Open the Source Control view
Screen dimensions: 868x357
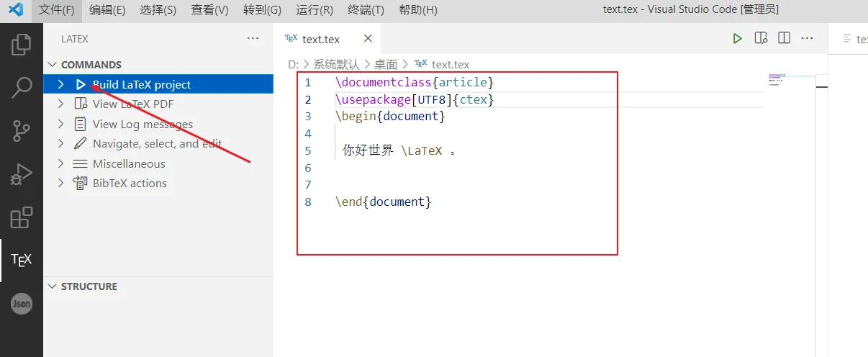coord(22,131)
